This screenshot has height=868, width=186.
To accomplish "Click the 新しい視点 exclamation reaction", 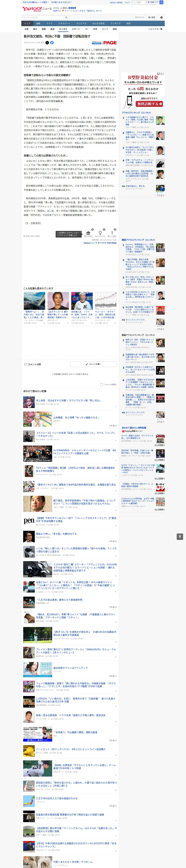I will [x=112, y=233].
